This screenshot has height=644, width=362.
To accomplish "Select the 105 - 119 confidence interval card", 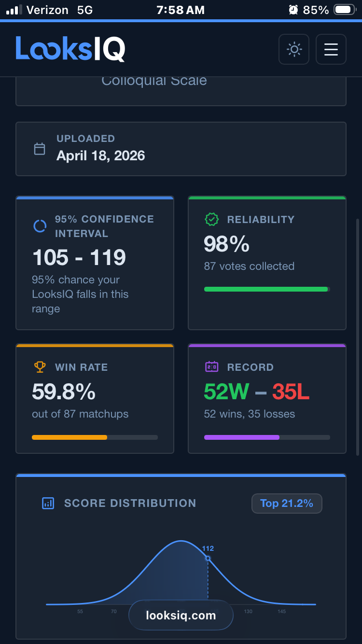I will (x=95, y=263).
